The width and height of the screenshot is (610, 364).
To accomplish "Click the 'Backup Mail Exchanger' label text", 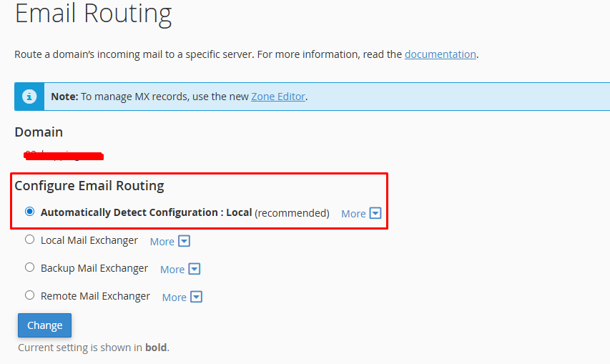I will point(94,268).
